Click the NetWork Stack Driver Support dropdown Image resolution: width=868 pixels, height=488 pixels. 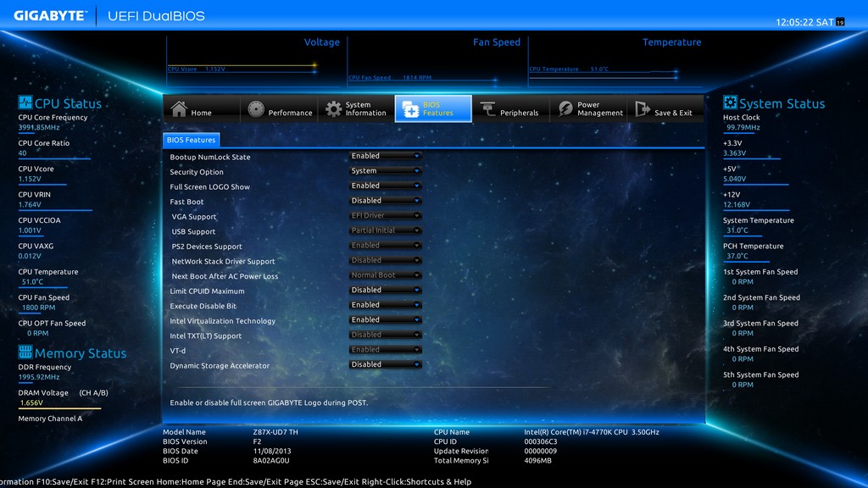386,261
